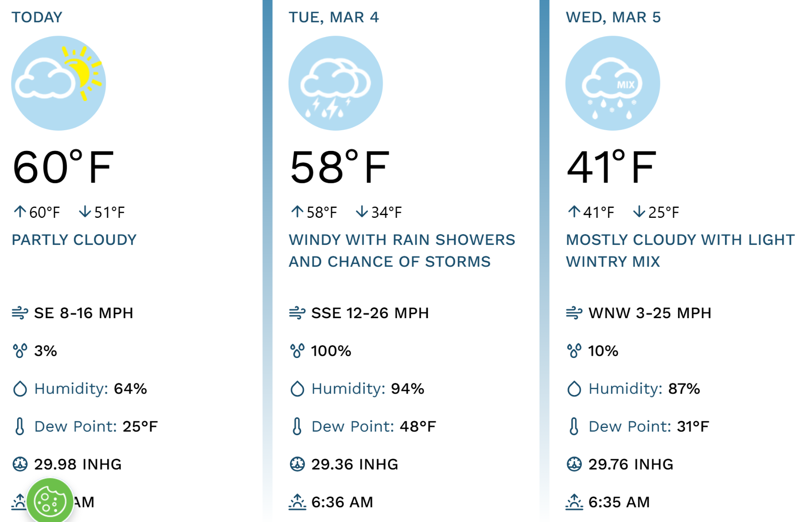
Task: Select the WED, MAR 5 heading
Action: [x=613, y=17]
